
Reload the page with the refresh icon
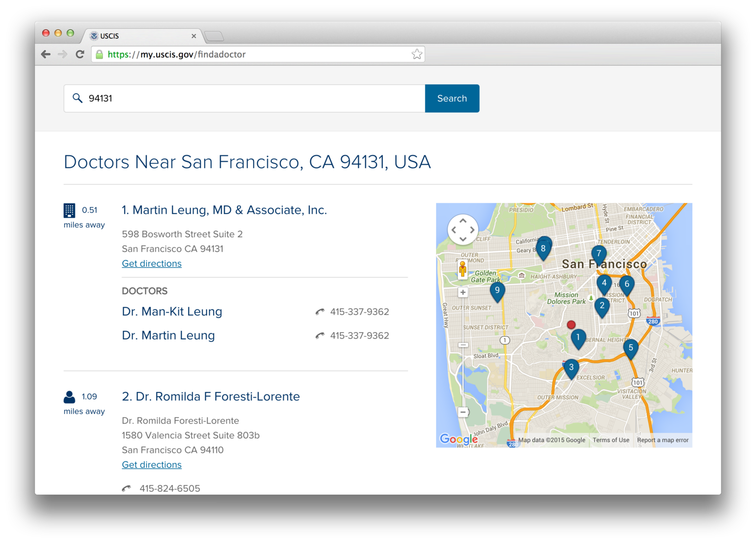tap(80, 54)
